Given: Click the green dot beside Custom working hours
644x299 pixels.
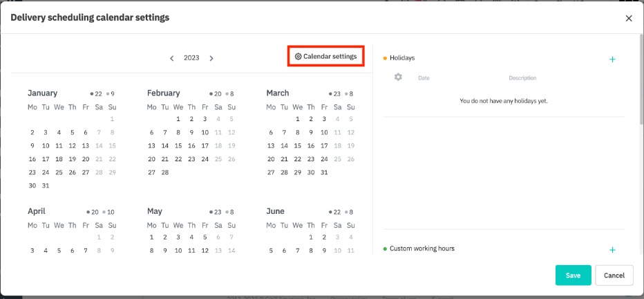Looking at the screenshot, I should pos(385,248).
